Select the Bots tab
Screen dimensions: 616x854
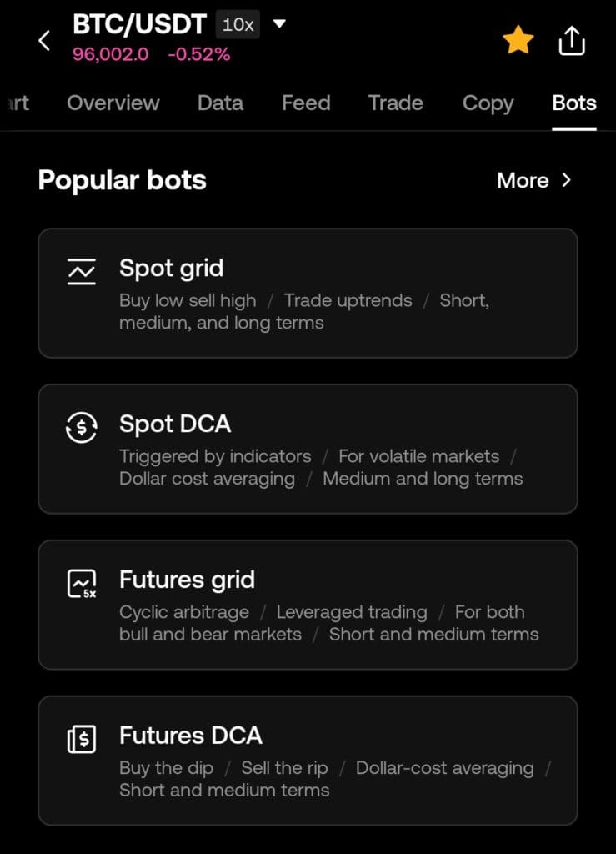point(574,103)
